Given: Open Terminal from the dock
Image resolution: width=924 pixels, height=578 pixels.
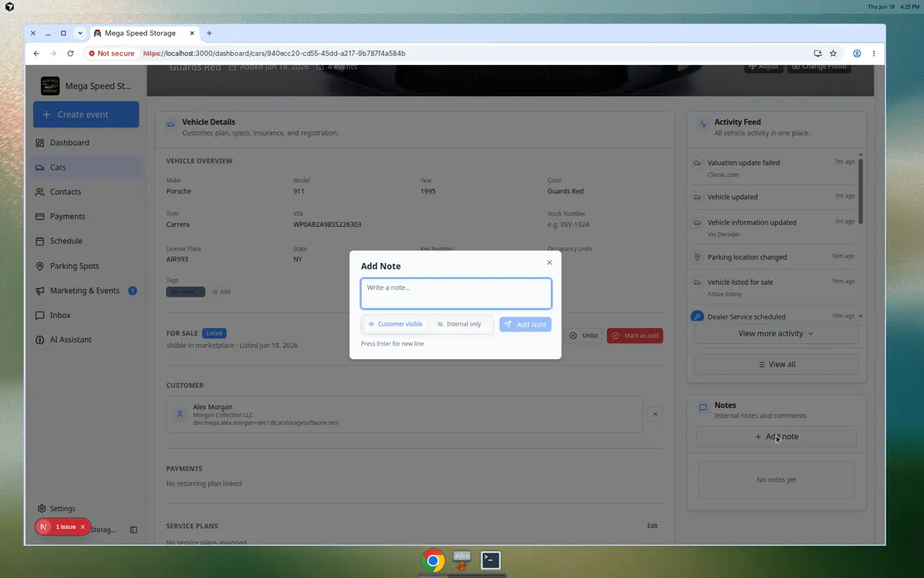Looking at the screenshot, I should [491, 560].
